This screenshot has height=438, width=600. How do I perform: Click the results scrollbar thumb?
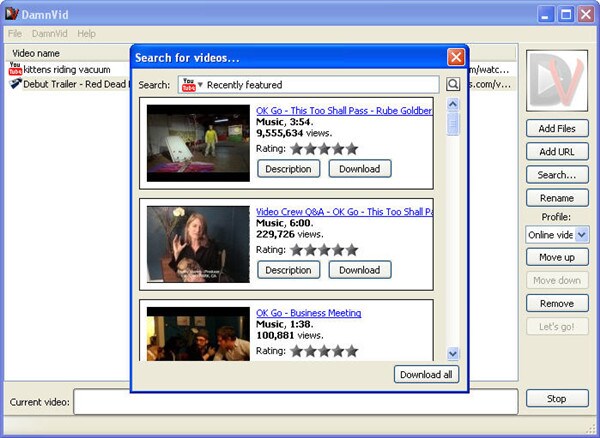453,124
